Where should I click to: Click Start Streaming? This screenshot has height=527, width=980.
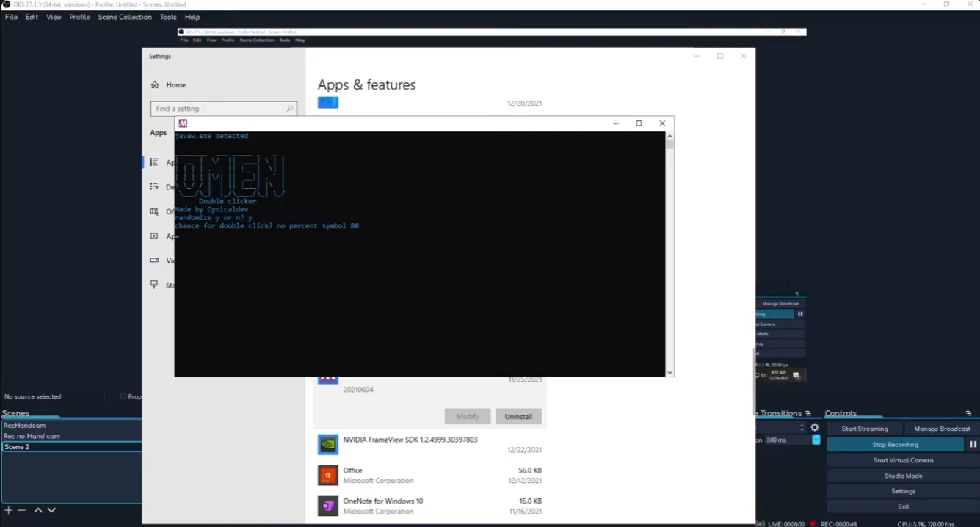[865, 429]
